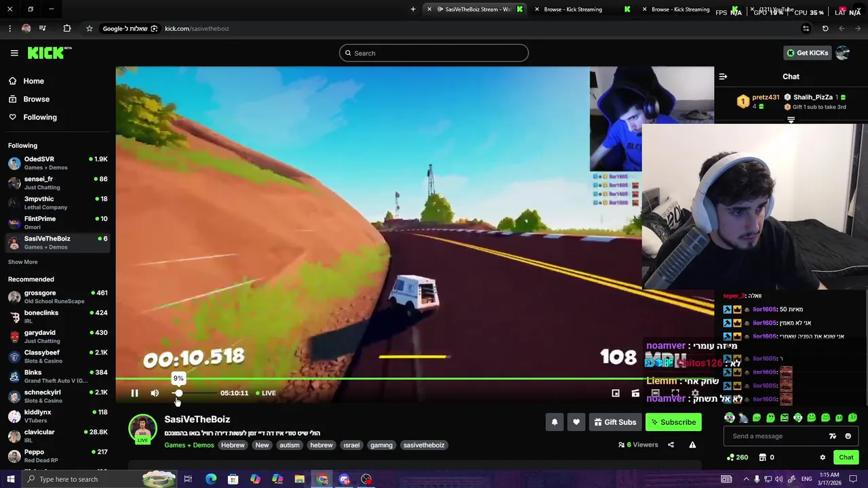Mute the stream audio
The width and height of the screenshot is (868, 488).
[155, 393]
